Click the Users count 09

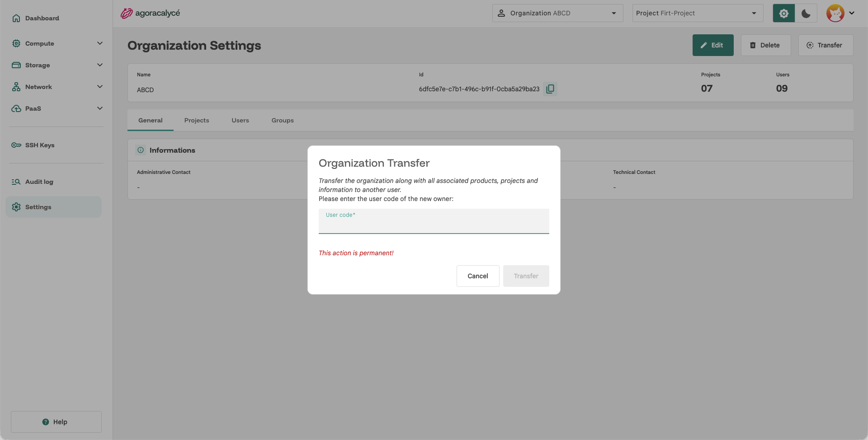(x=782, y=89)
